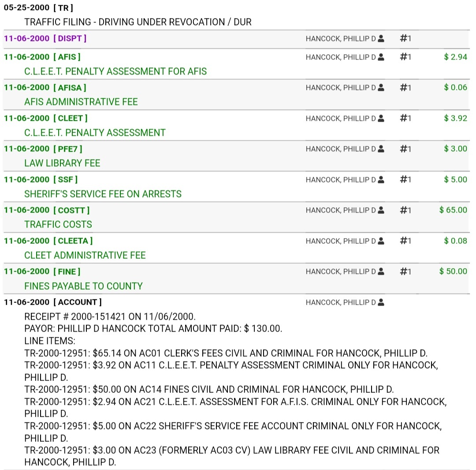Select the TRAFFIC FILING - DRIVING UNDER REVOCATION text
This screenshot has width=476, height=470.
(138, 22)
